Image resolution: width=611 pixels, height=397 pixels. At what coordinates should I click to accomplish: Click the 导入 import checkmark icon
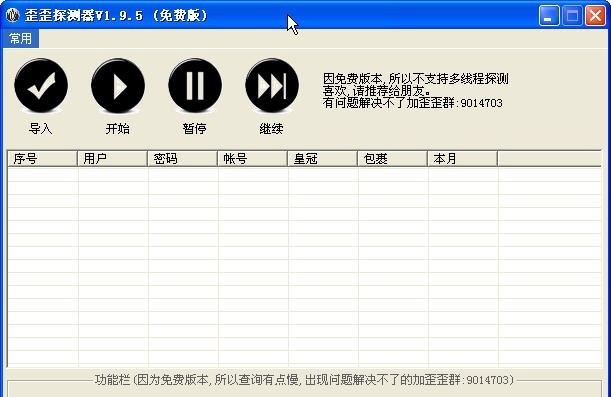41,86
